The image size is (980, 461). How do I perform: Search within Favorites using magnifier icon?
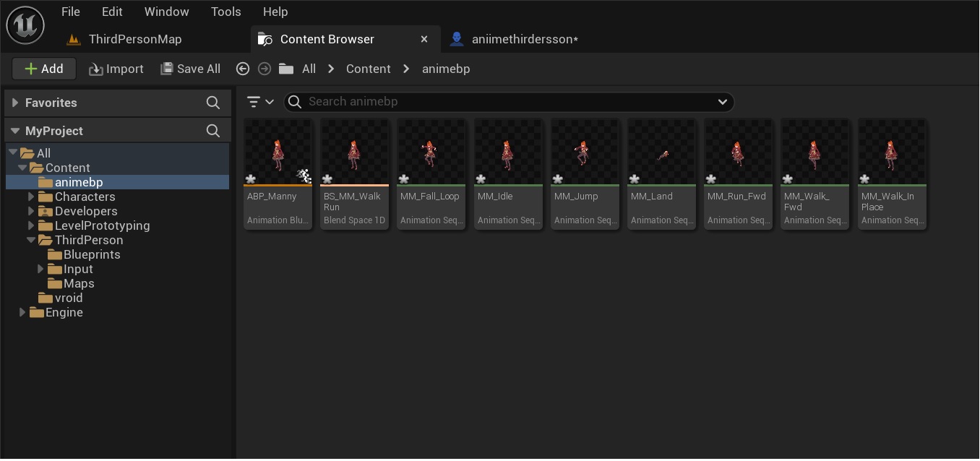tap(213, 103)
